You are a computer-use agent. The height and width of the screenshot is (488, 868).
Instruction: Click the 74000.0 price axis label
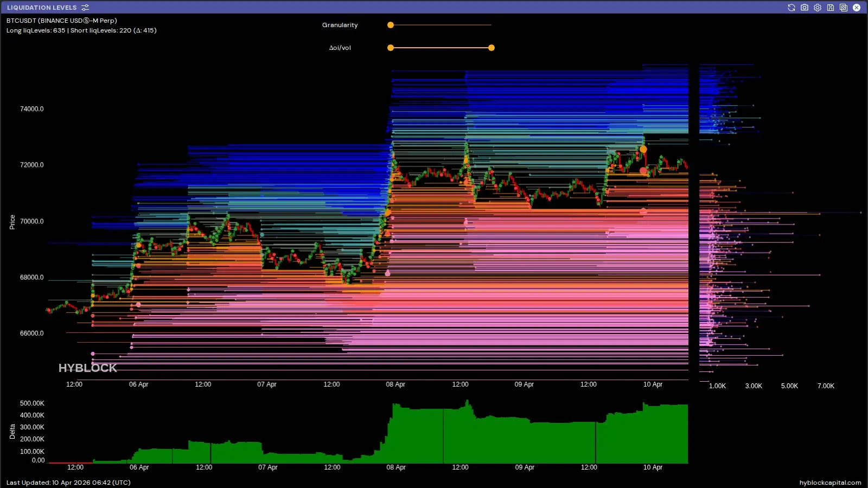[32, 109]
